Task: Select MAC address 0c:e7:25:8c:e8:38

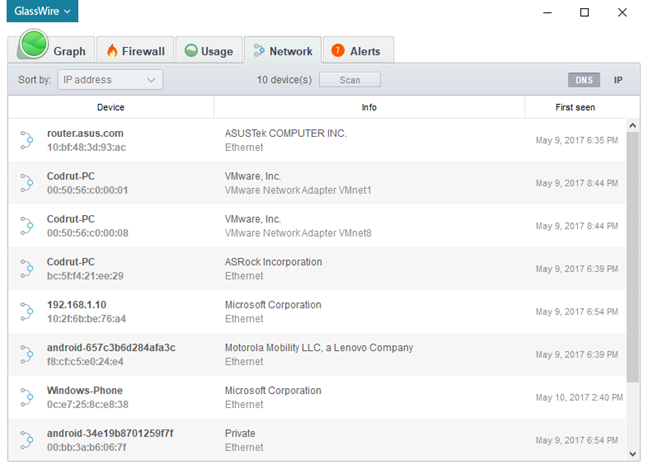Action: pos(87,405)
